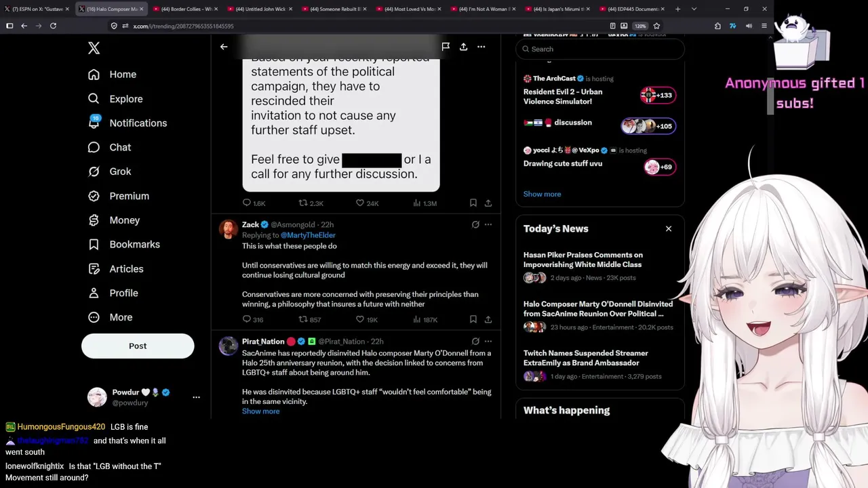Screen dimensions: 868x488
Task: Bookmark Zack's tweet
Action: pos(473,319)
